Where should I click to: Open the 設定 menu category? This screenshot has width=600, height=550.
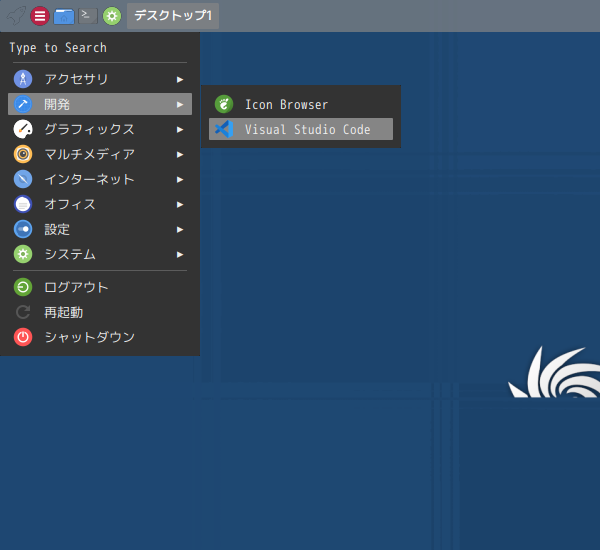click(100, 229)
